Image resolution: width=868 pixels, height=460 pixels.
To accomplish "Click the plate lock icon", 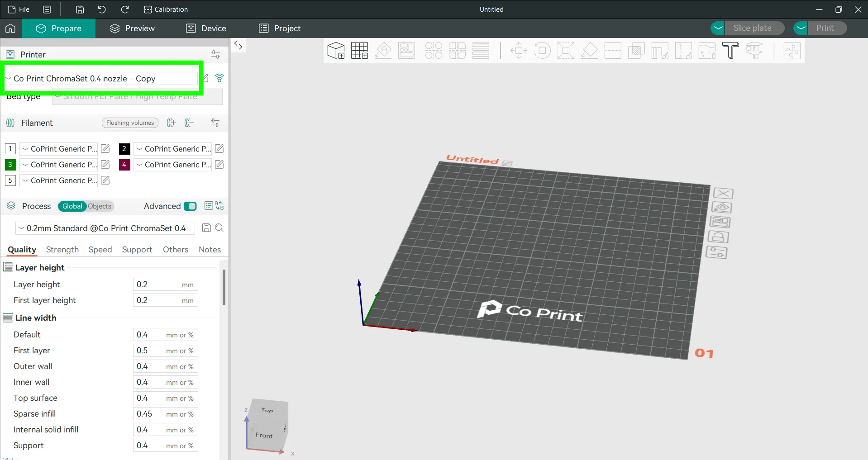I will (719, 237).
